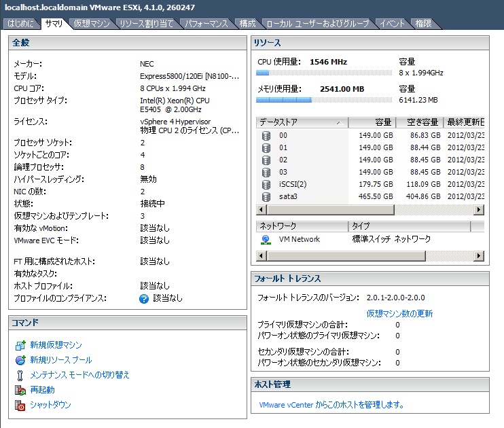Click datastore list scroll left arrow
504x428 pixels.
[x=261, y=210]
